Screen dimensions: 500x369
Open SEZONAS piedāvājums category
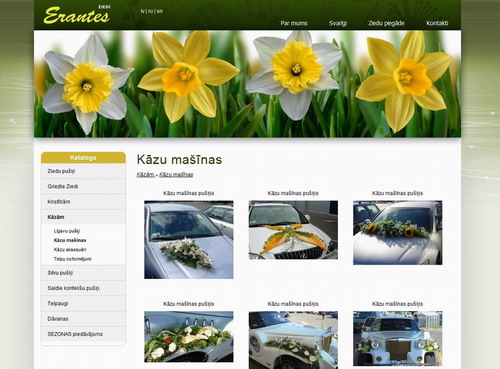coord(83,334)
